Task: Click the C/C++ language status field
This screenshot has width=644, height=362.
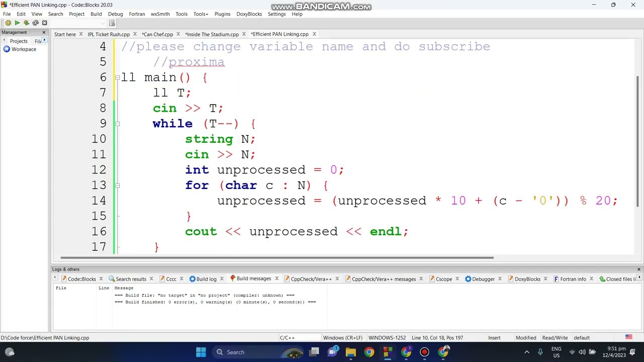Action: pos(300,338)
